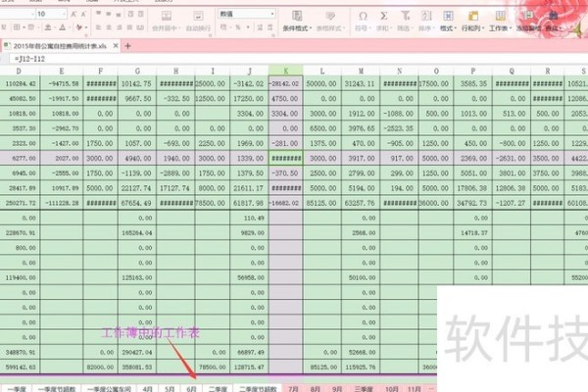The height and width of the screenshot is (392, 588).
Task: Switch to the 7月 sheet tab
Action: coord(293,389)
